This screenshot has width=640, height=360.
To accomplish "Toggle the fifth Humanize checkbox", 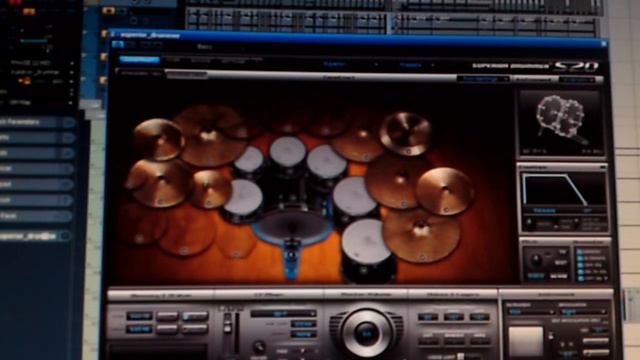I will coord(580,278).
